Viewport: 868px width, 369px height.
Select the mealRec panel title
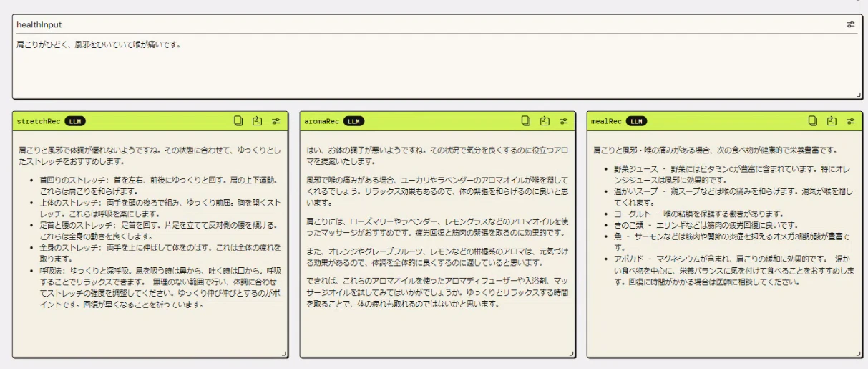[607, 121]
